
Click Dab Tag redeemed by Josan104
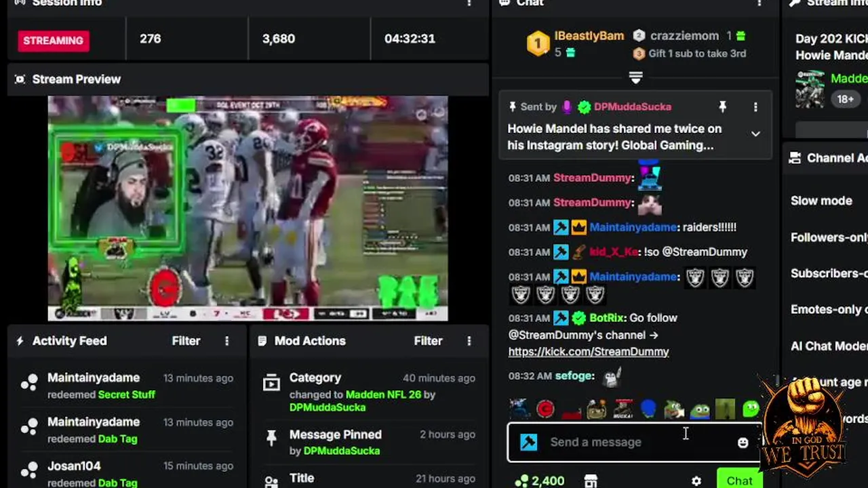[117, 483]
